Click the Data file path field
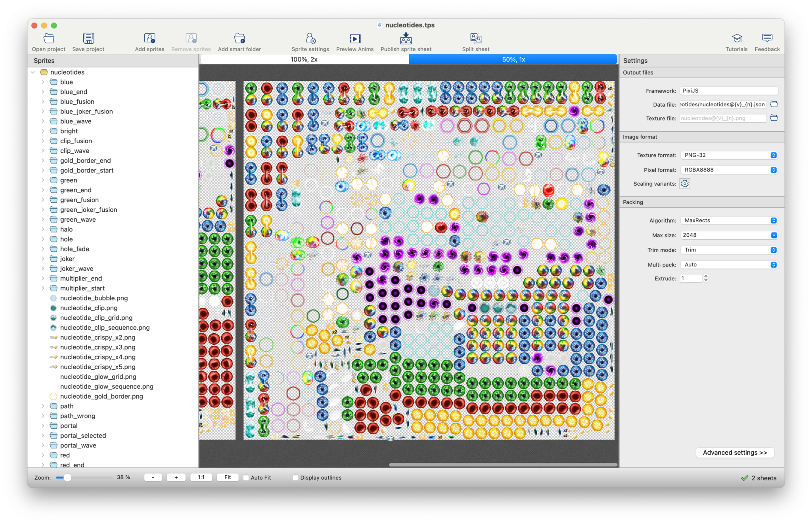The width and height of the screenshot is (812, 524). click(723, 104)
